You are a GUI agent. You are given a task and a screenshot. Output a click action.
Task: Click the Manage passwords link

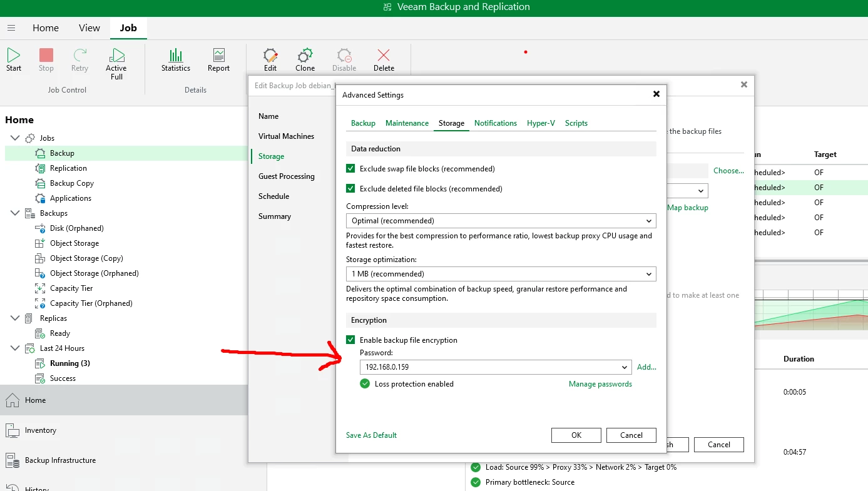[600, 384]
